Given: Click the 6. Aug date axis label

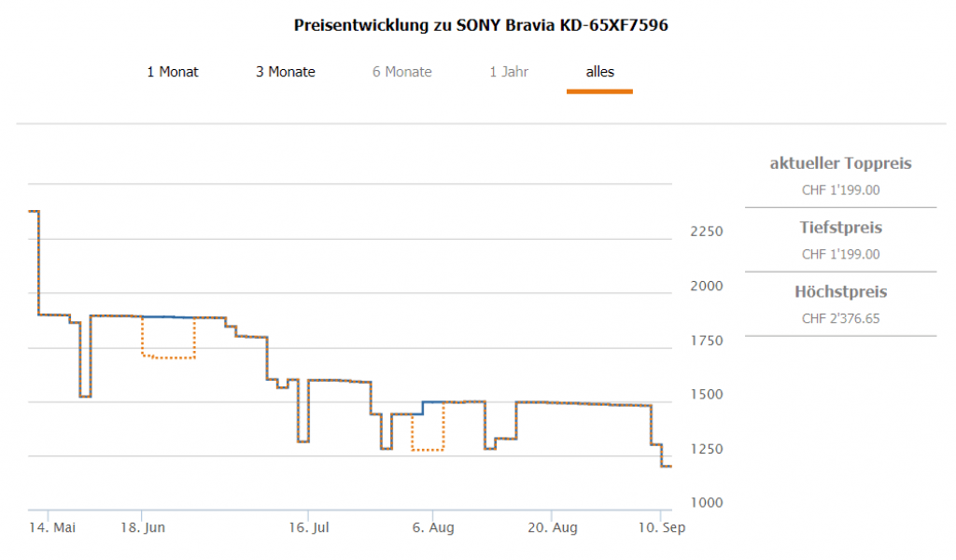Looking at the screenshot, I should [432, 528].
